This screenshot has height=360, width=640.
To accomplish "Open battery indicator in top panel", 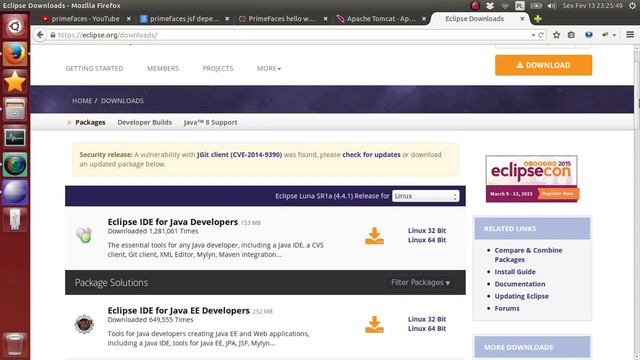I will point(536,6).
